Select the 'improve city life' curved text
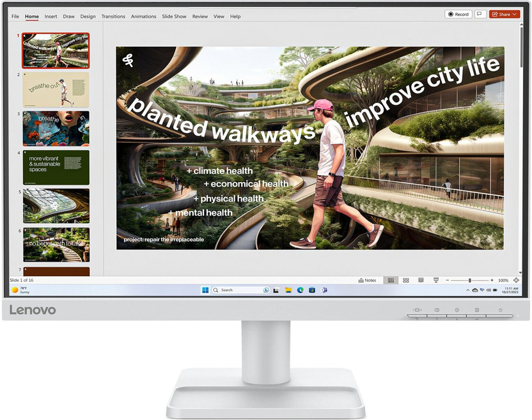Viewport: 532px width, 420px height. pos(423,91)
